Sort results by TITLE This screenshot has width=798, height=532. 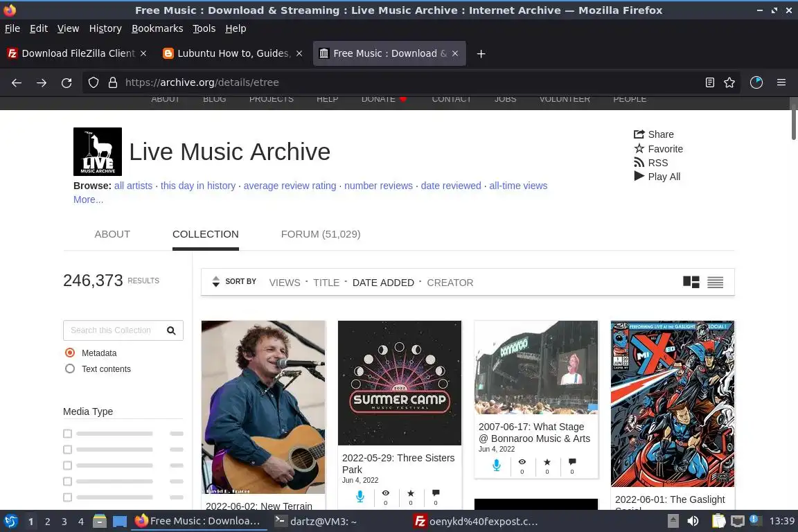pyautogui.click(x=326, y=283)
